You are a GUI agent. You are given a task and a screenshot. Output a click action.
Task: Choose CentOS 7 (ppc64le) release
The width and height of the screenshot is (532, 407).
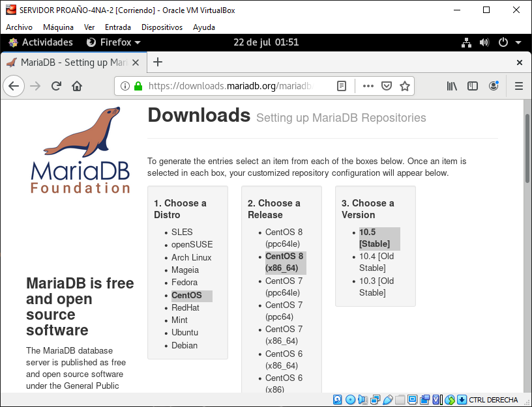click(284, 287)
